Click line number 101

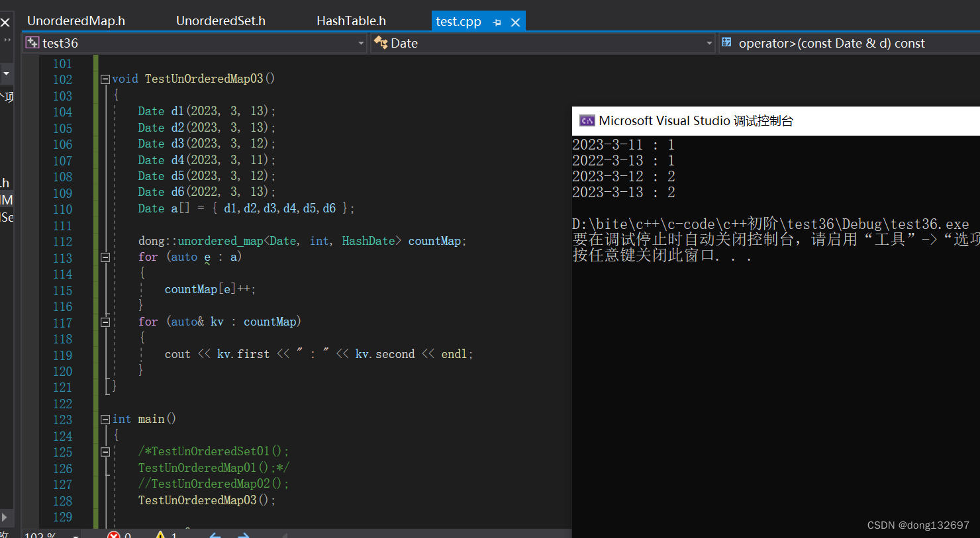coord(62,64)
